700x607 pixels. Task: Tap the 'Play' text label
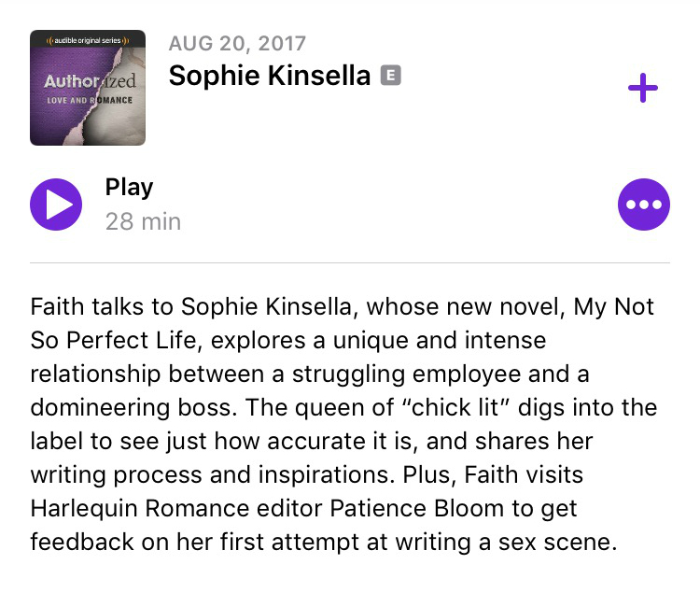(x=129, y=187)
